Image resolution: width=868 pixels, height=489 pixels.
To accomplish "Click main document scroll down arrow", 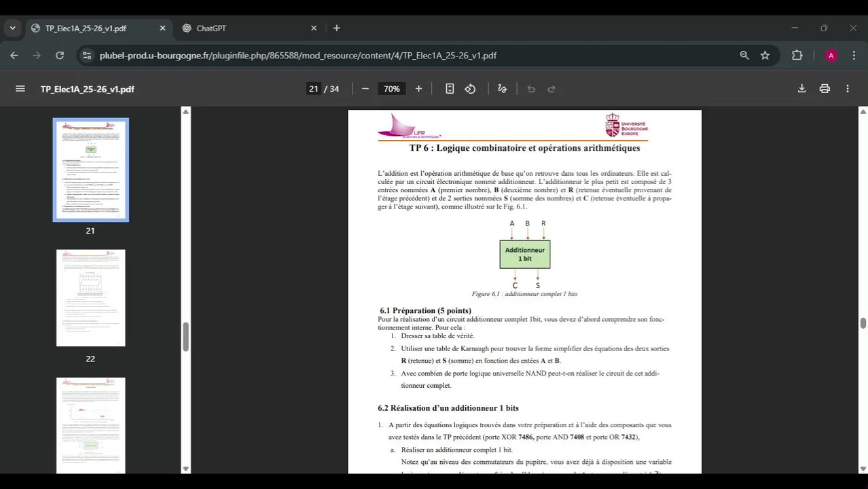I will coord(863,469).
